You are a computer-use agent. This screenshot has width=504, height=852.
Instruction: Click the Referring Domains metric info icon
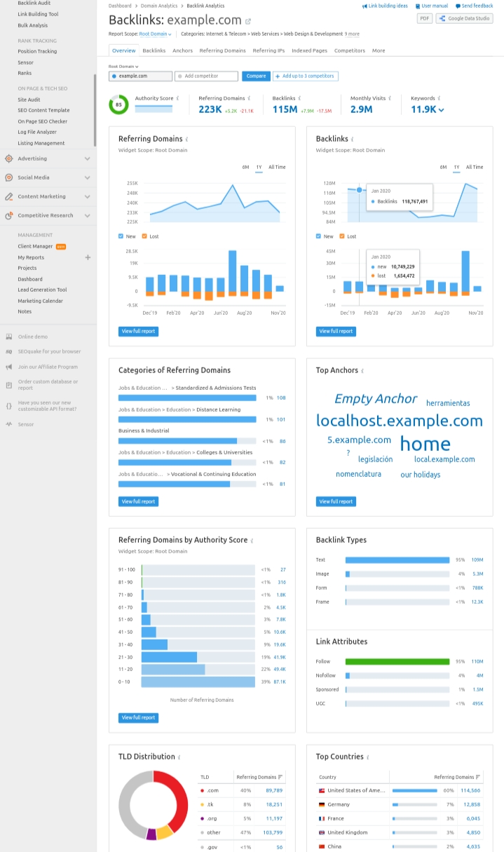tap(250, 98)
